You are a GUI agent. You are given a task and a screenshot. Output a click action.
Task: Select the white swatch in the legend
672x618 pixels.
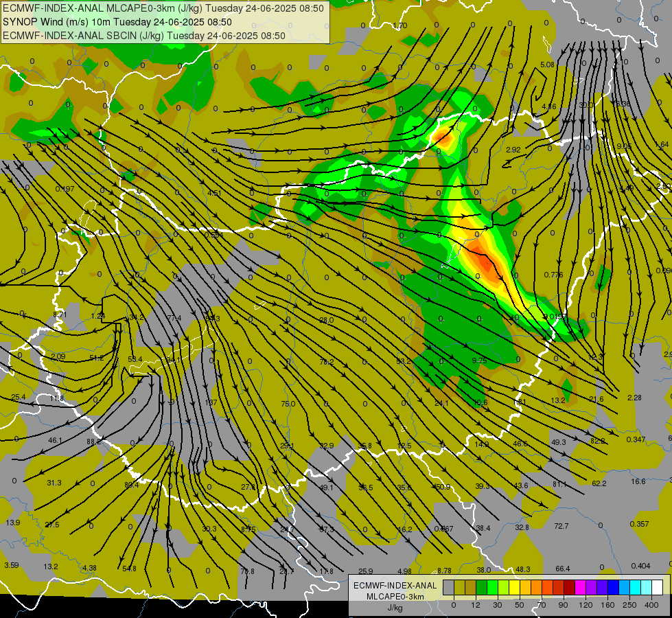tap(657, 587)
